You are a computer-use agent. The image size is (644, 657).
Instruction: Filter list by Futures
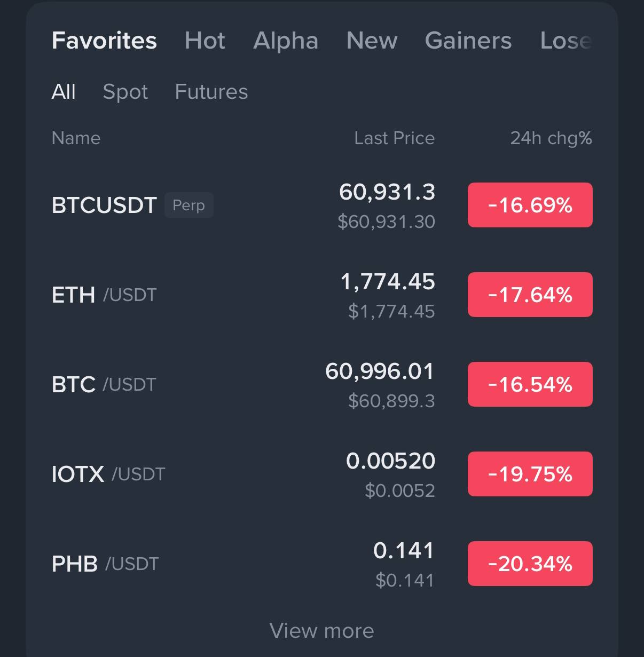pyautogui.click(x=211, y=92)
